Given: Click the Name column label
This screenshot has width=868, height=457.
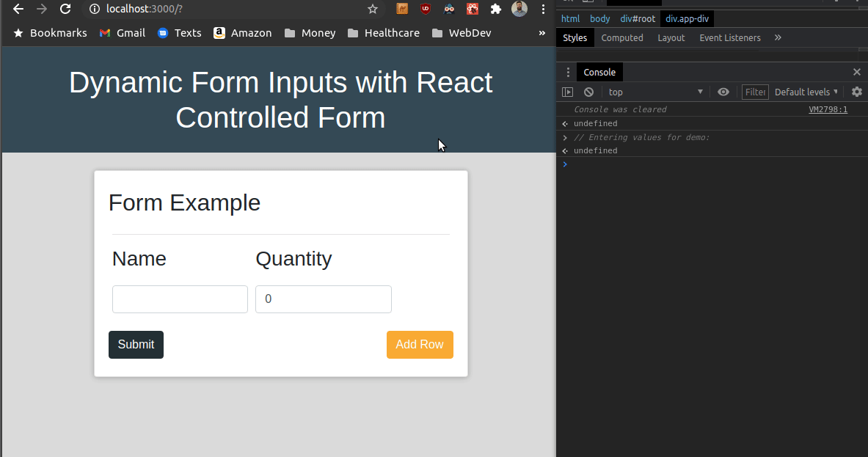Looking at the screenshot, I should (139, 259).
